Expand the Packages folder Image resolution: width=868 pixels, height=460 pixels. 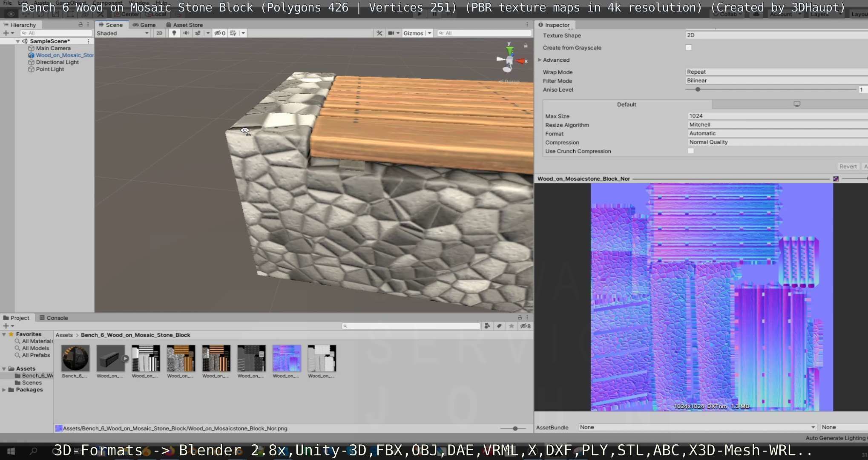point(4,390)
